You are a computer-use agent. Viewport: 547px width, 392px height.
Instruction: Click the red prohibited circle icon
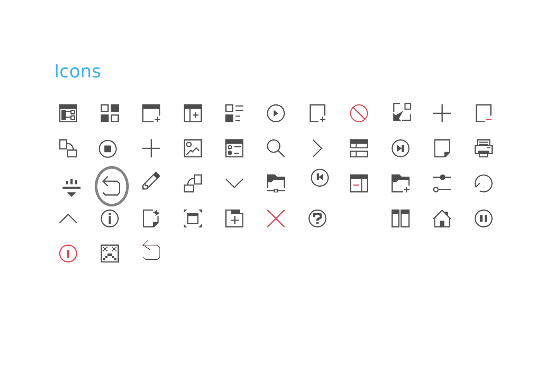click(359, 113)
